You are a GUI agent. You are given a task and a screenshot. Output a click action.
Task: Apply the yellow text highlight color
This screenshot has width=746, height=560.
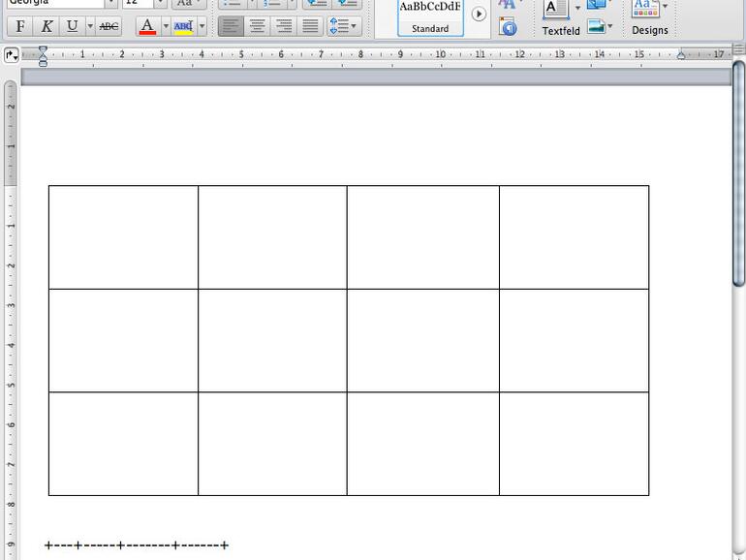184,26
